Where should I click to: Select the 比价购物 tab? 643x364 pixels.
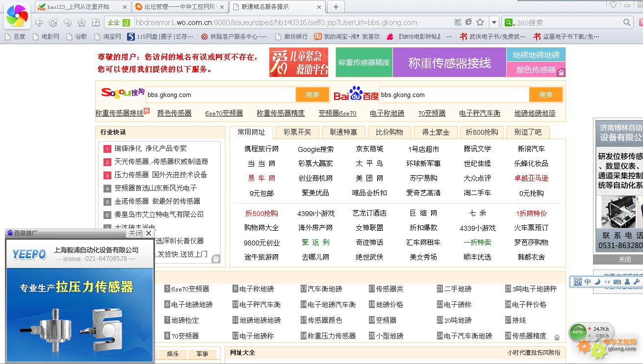click(x=389, y=132)
